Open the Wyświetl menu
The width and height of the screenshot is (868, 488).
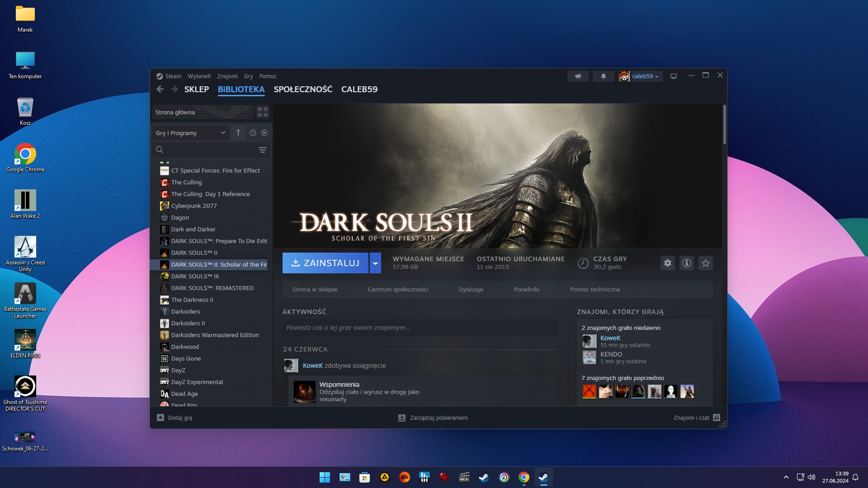tap(199, 76)
